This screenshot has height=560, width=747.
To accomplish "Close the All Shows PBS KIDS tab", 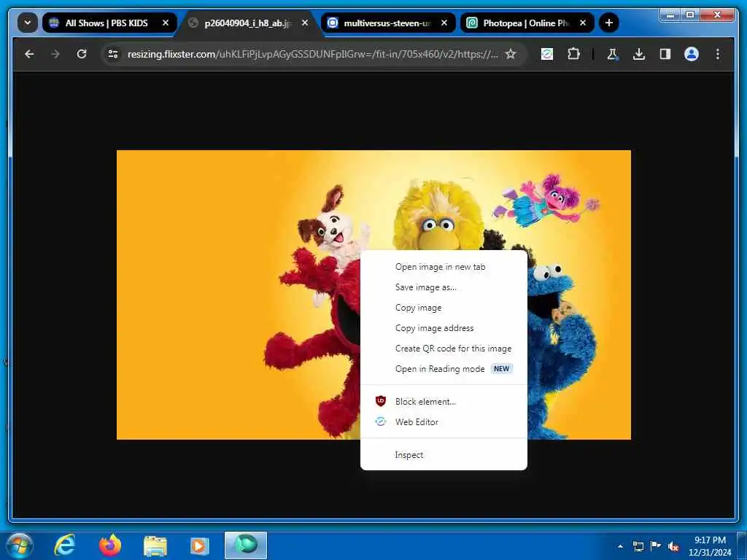I will [x=166, y=23].
